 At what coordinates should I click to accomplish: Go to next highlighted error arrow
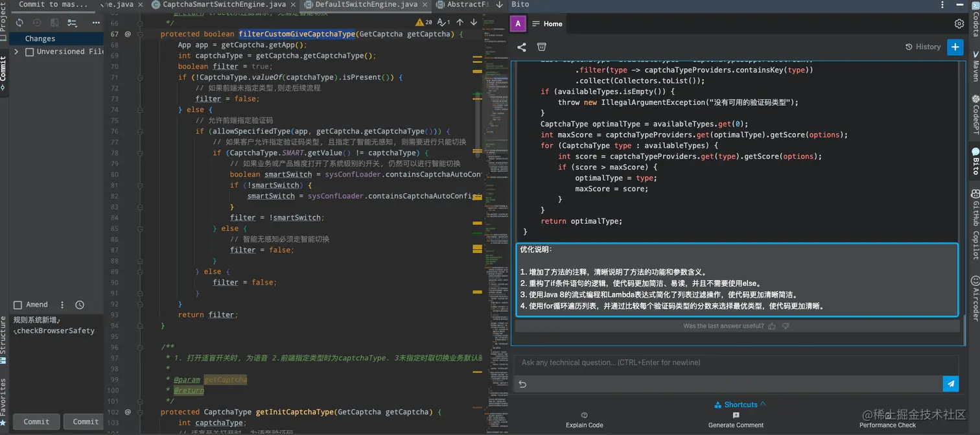(x=473, y=22)
